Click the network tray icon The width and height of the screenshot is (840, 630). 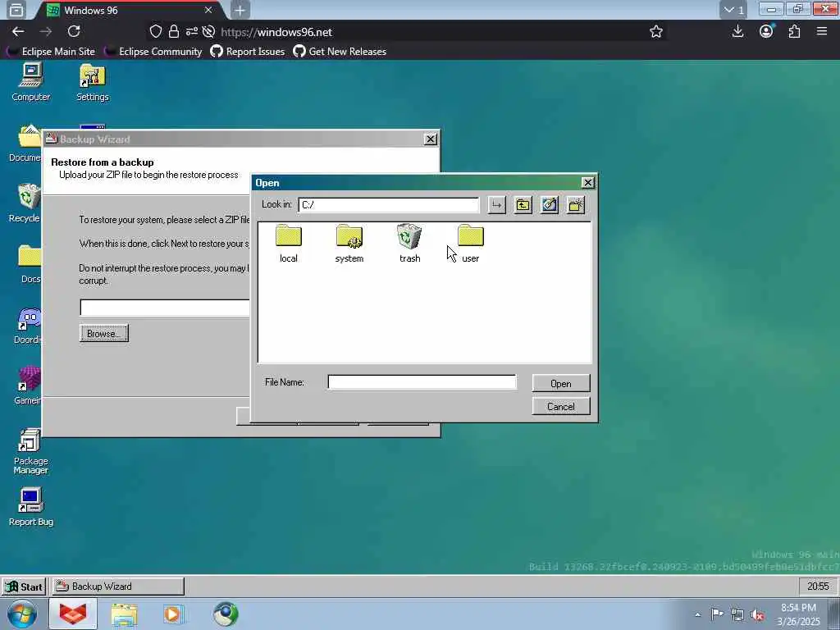[x=737, y=614]
